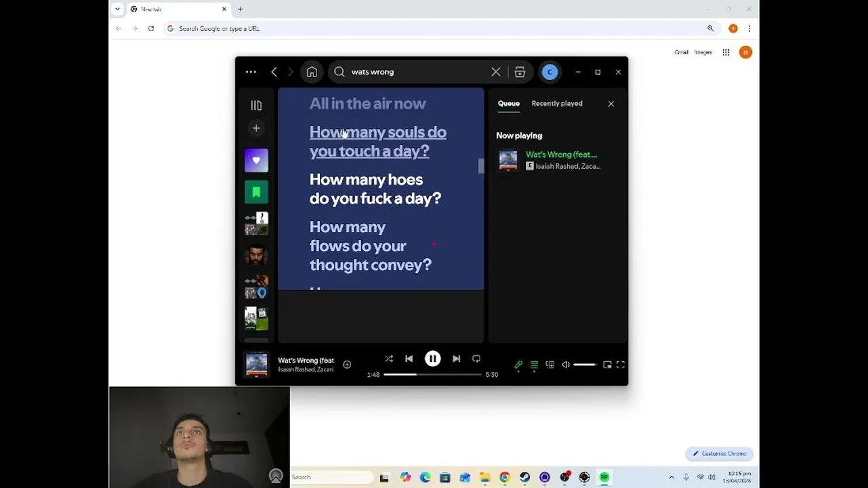Screen dimensions: 868x488
Task: Open Microsoft Edge from the taskbar
Action: pos(425,477)
